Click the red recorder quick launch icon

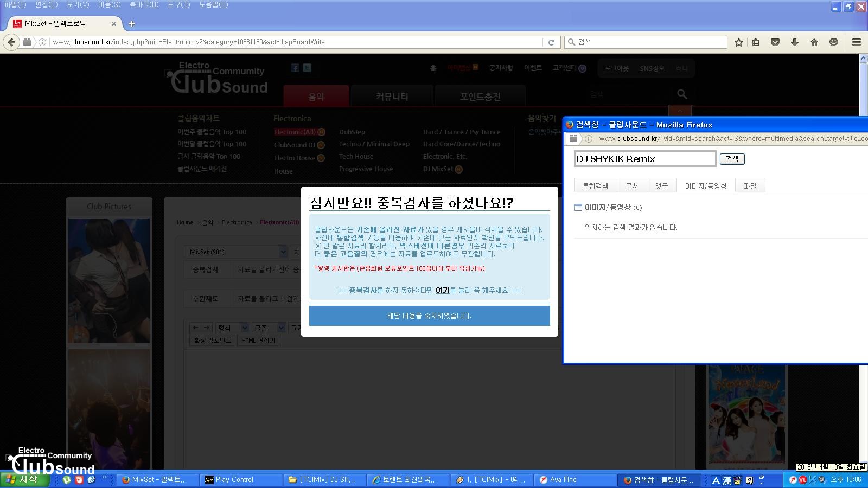pyautogui.click(x=79, y=480)
